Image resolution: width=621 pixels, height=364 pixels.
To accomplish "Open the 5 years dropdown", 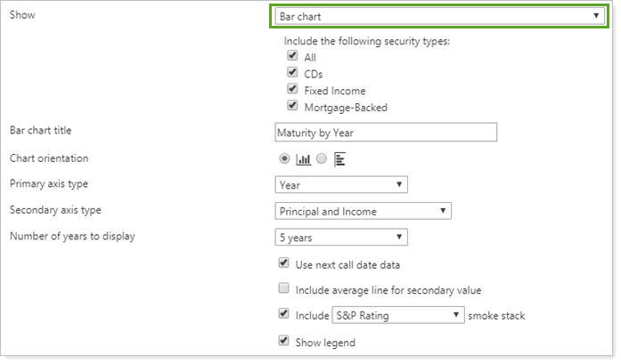I will (x=341, y=238).
